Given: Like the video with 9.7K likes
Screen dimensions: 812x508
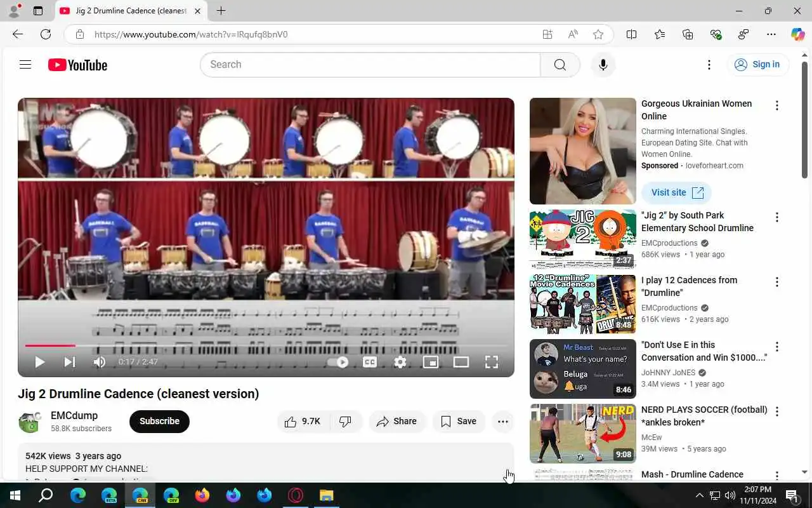Looking at the screenshot, I should [x=303, y=422].
